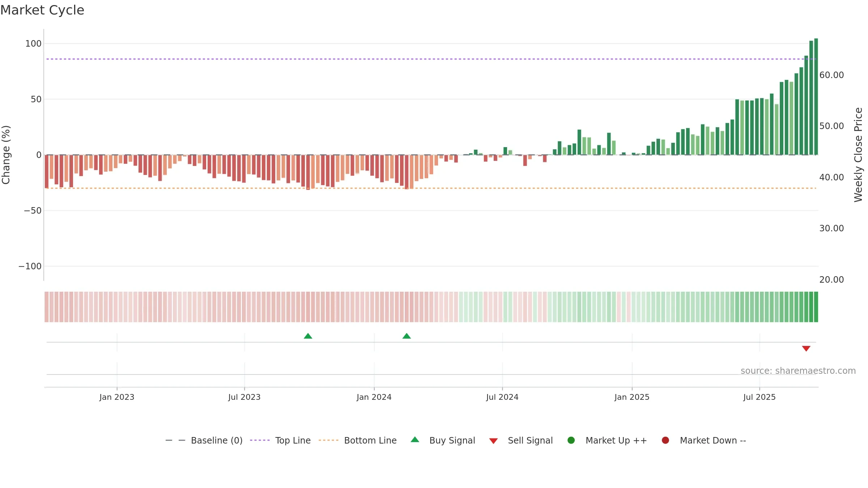Viewport: 868px width, 488px height.
Task: Click the 40.00 price axis label
Action: (x=831, y=177)
